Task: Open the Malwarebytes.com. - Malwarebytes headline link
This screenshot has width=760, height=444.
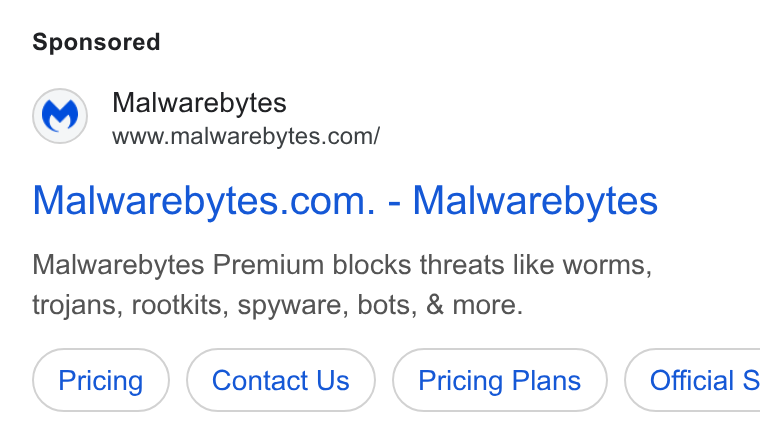Action: coord(345,201)
